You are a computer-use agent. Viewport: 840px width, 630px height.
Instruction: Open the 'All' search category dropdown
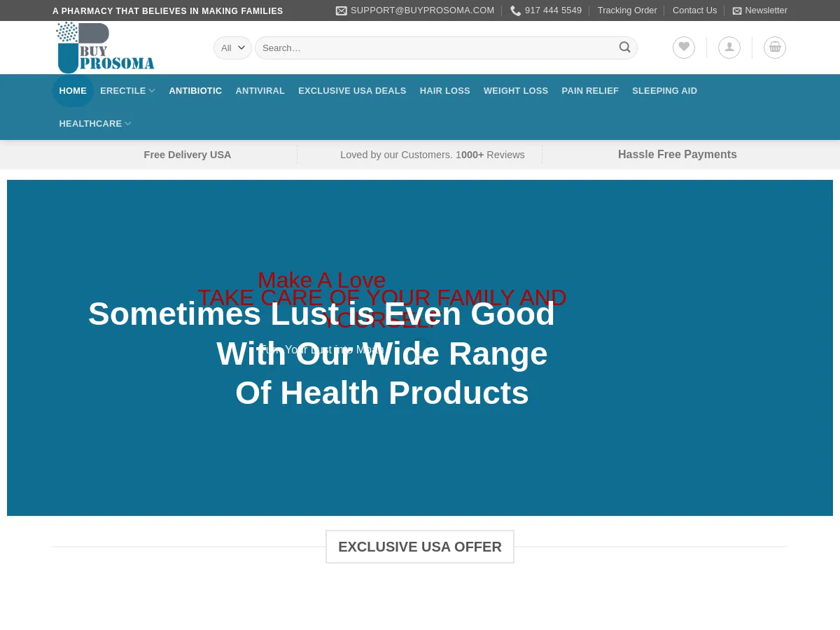click(x=232, y=48)
